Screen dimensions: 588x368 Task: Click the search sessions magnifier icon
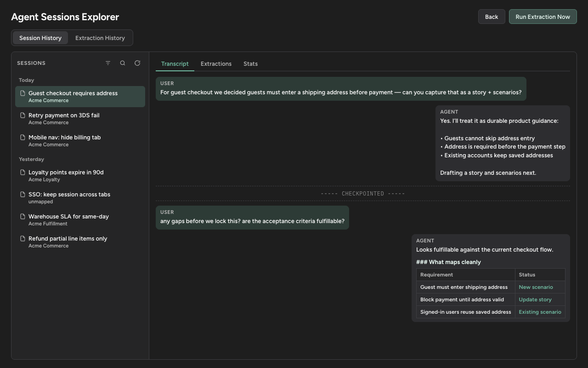(123, 63)
